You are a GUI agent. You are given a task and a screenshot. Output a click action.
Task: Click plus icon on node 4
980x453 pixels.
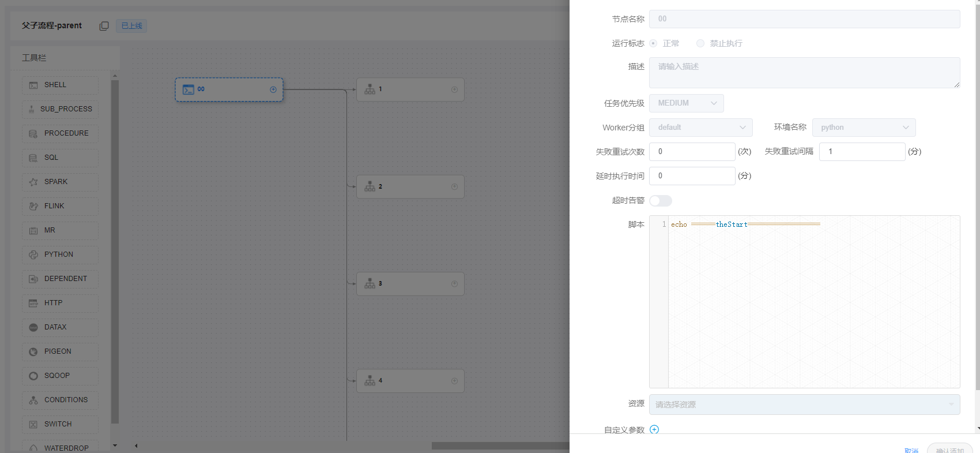pyautogui.click(x=454, y=381)
